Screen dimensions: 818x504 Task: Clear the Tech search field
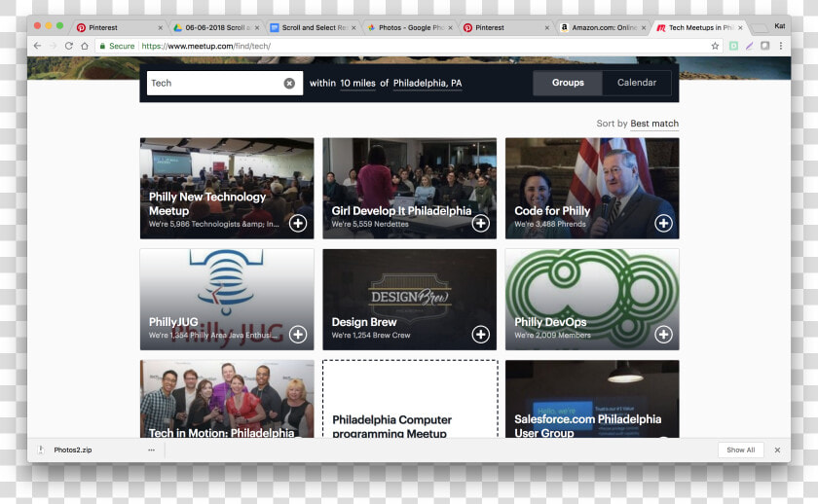tap(289, 84)
